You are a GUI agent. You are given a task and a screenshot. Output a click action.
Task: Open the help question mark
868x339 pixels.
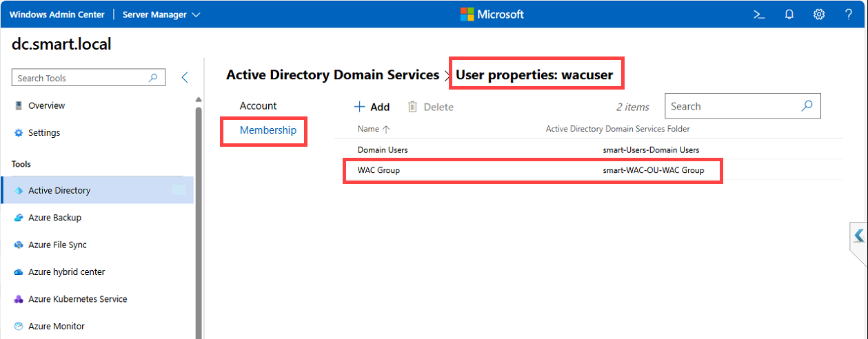[x=849, y=14]
